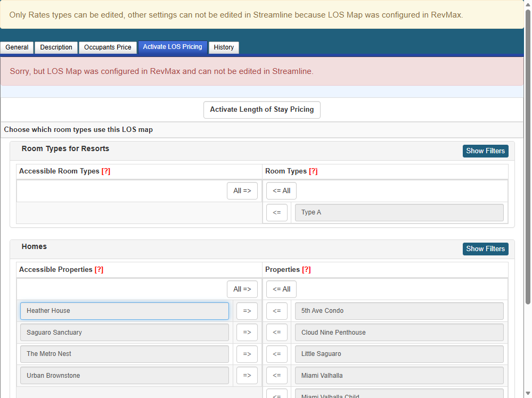Click the scrollbar up arrow
The width and height of the screenshot is (532, 398).
(528, 4)
